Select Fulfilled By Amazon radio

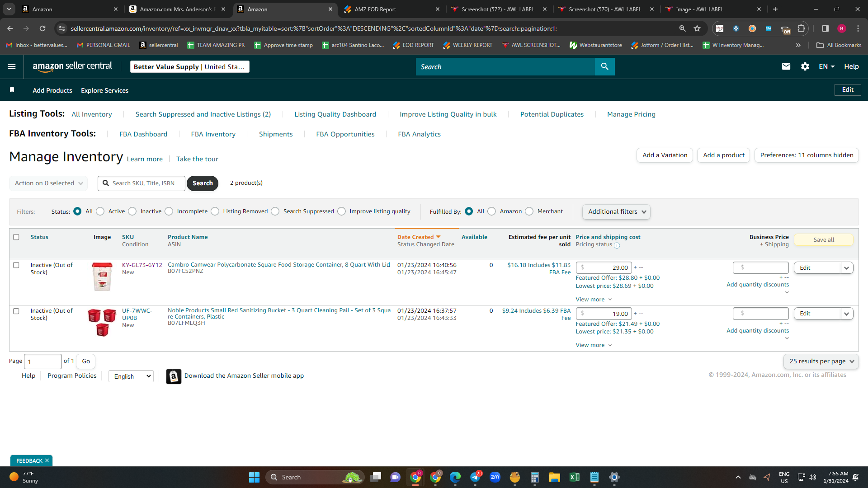coord(492,211)
